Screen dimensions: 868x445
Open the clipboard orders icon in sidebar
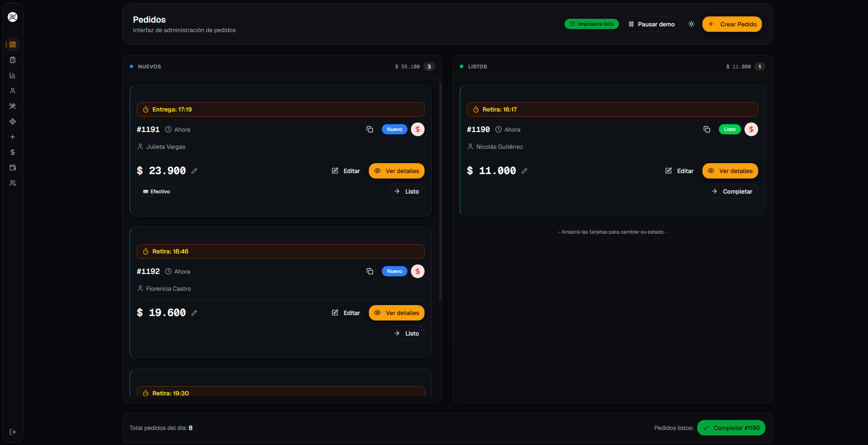click(13, 60)
